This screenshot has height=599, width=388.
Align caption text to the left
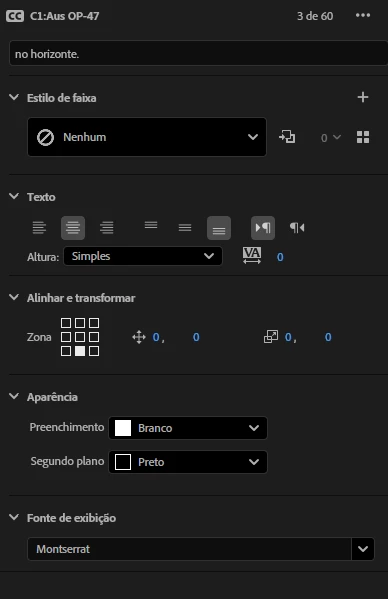click(x=39, y=228)
